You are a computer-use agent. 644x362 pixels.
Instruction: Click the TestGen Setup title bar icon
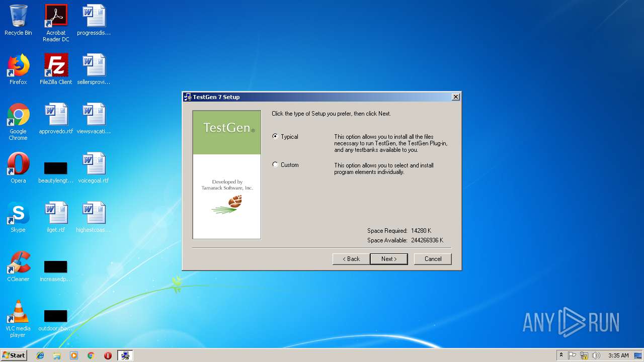[x=188, y=97]
